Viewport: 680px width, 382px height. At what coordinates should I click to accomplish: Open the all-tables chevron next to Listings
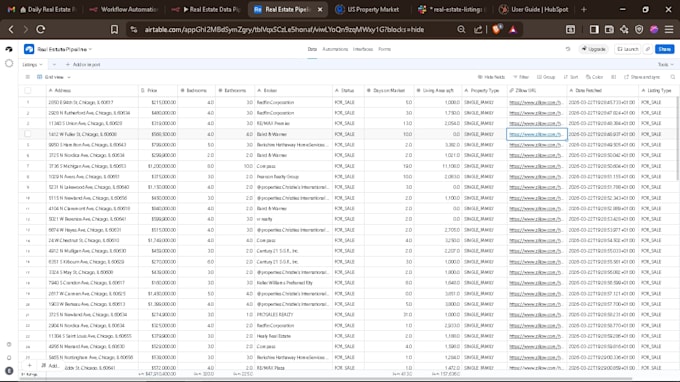pyautogui.click(x=54, y=65)
